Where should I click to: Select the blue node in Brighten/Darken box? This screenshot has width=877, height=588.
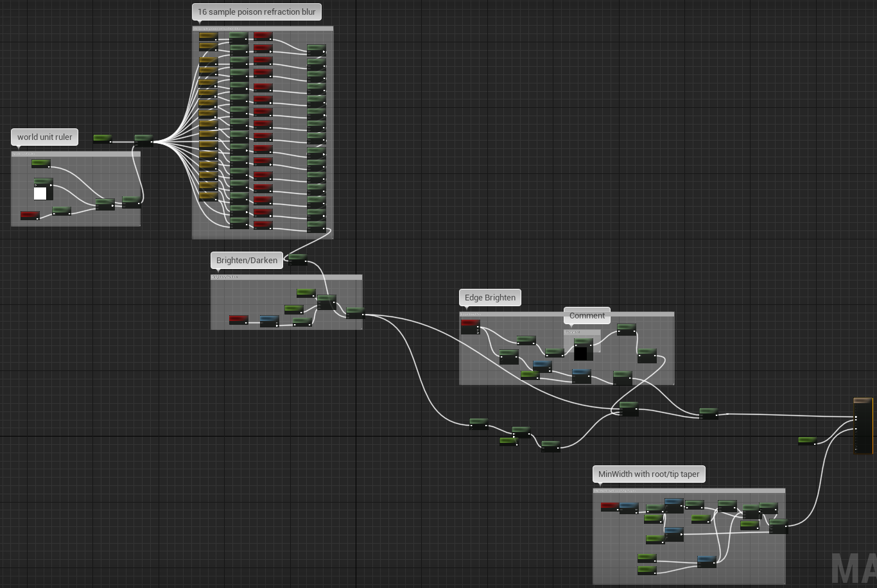(x=269, y=321)
